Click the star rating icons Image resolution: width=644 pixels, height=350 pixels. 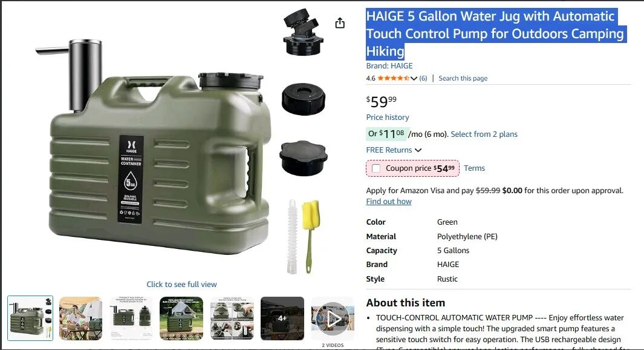click(x=393, y=78)
